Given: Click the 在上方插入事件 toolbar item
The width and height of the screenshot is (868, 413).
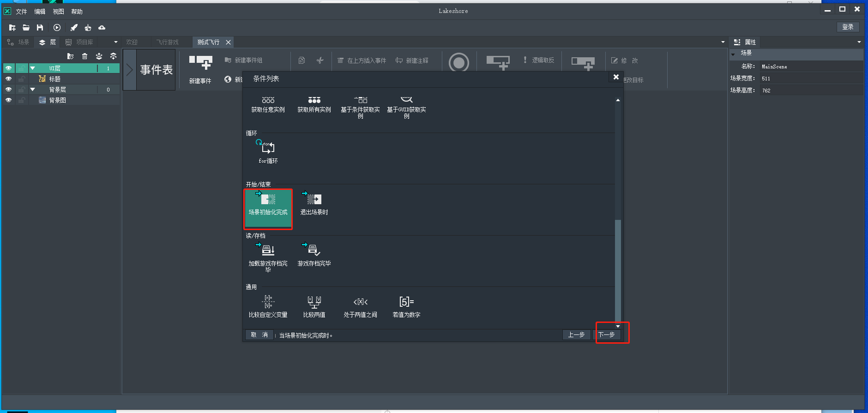Looking at the screenshot, I should pyautogui.click(x=362, y=61).
